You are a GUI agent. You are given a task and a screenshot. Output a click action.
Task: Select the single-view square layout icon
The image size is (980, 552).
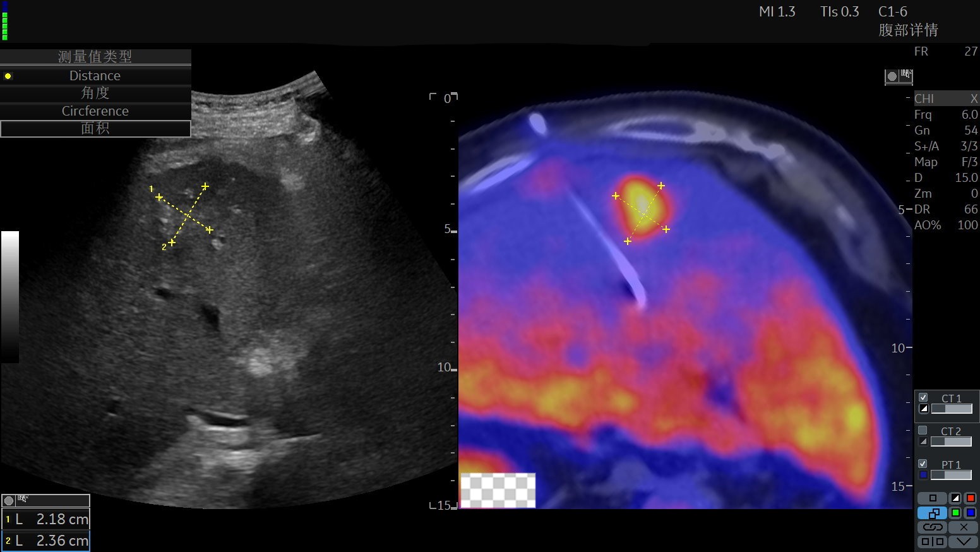pyautogui.click(x=932, y=498)
